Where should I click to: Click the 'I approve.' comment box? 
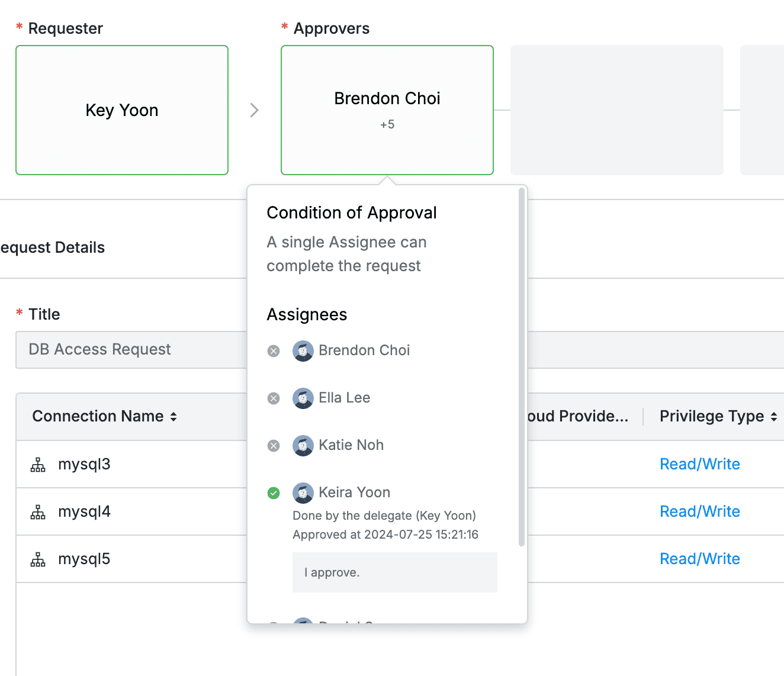pos(394,572)
